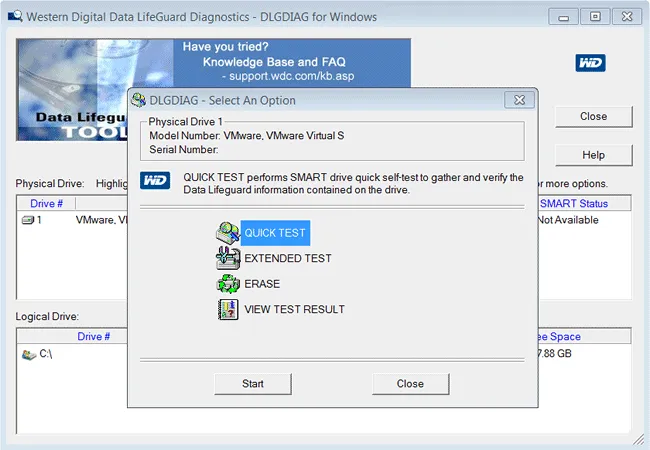Start the selected test
650x450 pixels.
(253, 384)
